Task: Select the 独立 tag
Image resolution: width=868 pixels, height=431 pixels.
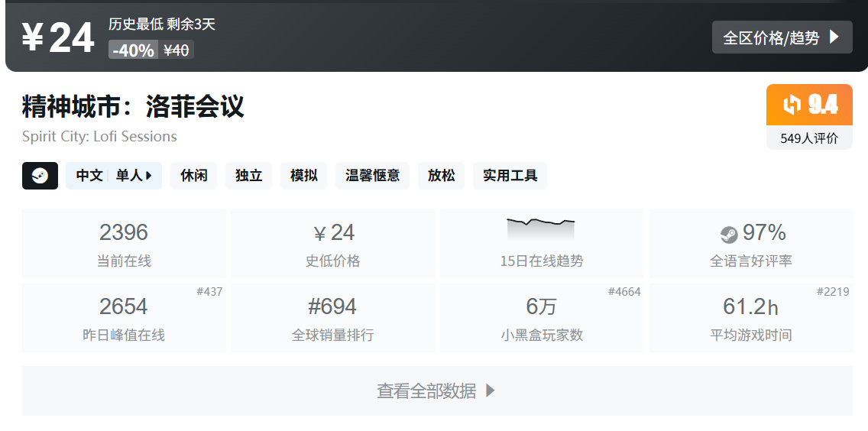Action: tap(248, 176)
